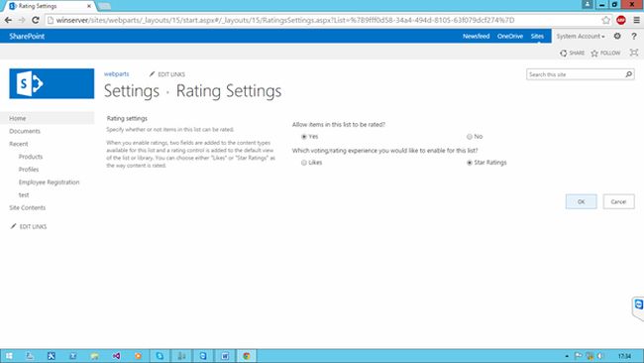Open OneDrive in the top bar
644x363 pixels.
tap(510, 36)
